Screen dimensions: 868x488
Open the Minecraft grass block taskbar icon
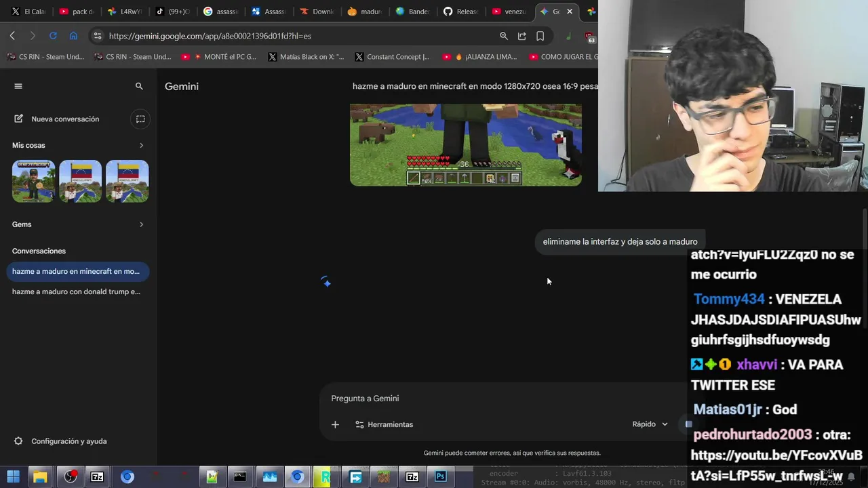tap(384, 476)
